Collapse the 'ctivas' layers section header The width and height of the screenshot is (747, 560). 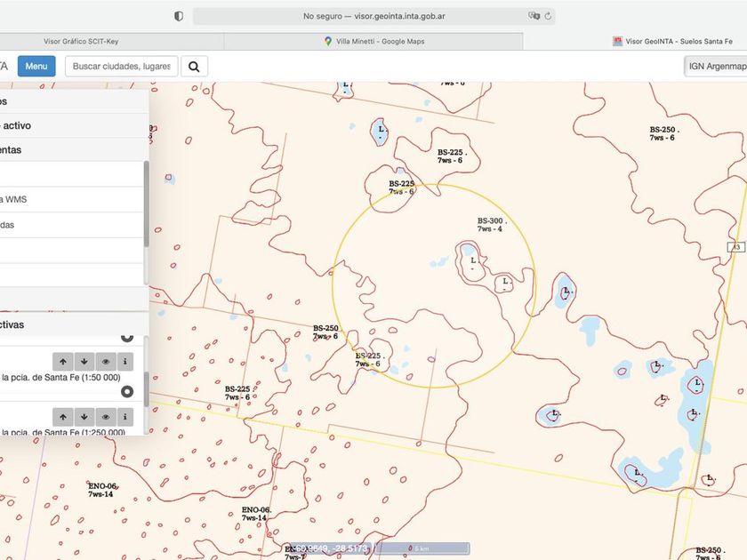(71, 324)
